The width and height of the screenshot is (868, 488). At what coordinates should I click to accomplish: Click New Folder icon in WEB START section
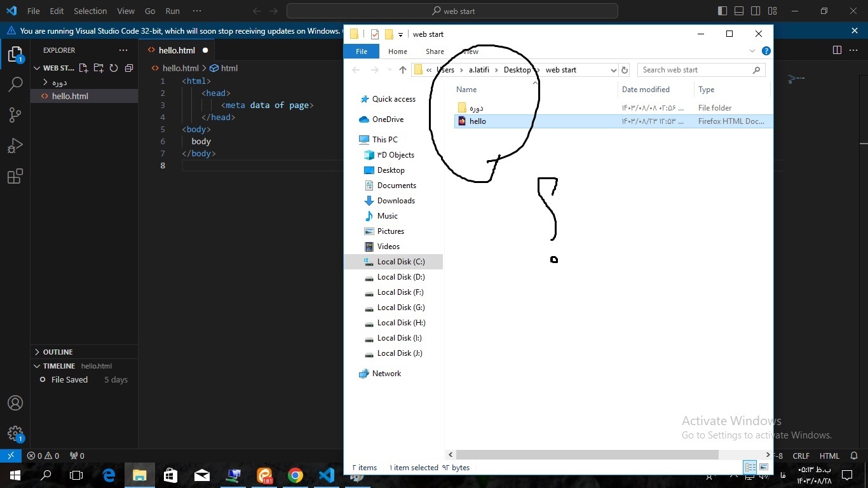tap(98, 68)
